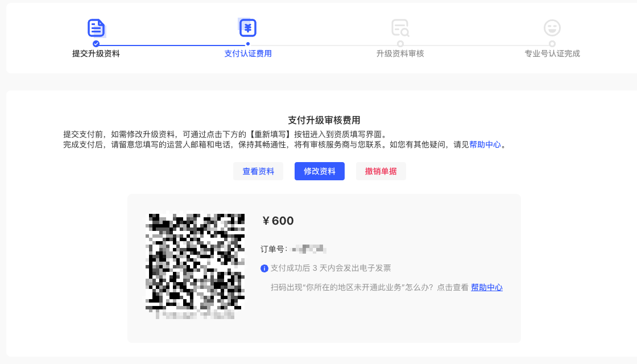Screen dimensions: 637x364
Task: Click the 支付成功后 3 天内会发出电子发票 notice
Action: [330, 268]
